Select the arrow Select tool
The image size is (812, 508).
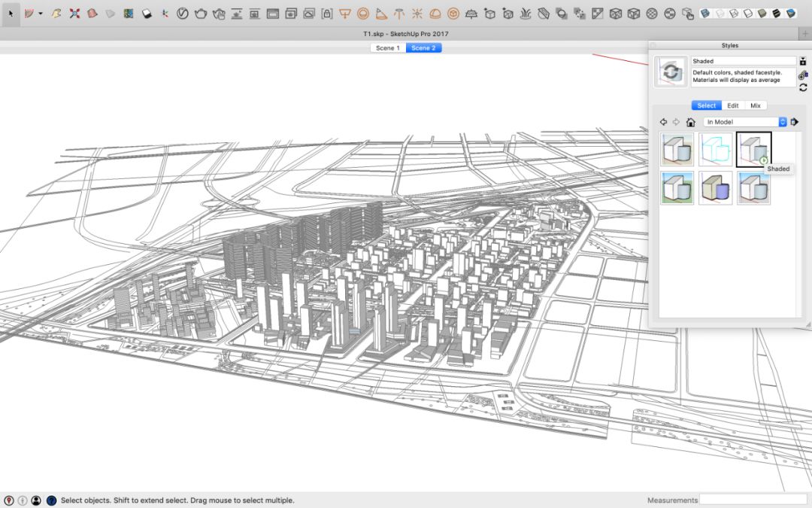(x=11, y=14)
